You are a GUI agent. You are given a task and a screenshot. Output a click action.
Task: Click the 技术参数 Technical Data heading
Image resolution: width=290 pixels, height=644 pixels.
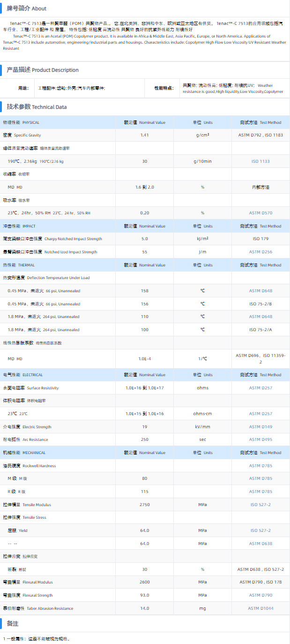point(37,107)
